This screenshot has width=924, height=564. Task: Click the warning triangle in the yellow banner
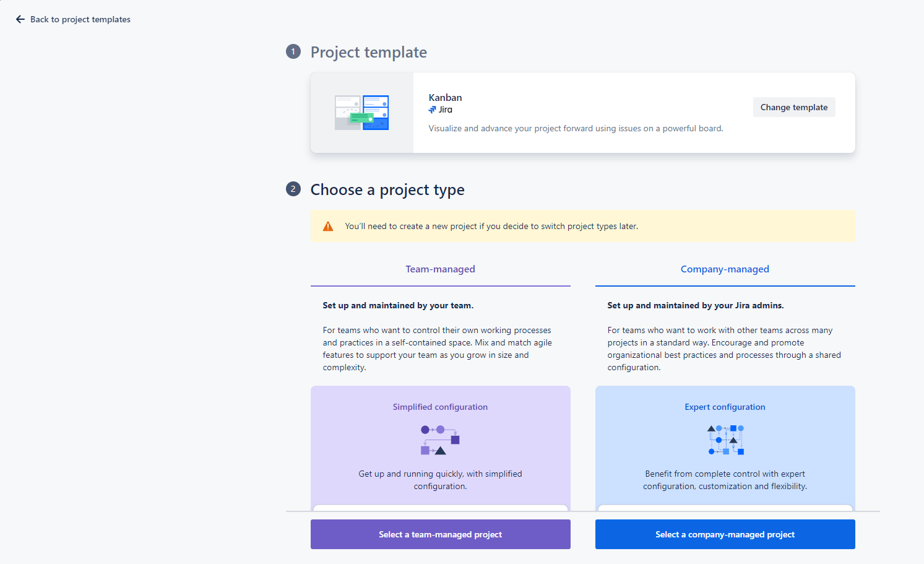pyautogui.click(x=327, y=226)
